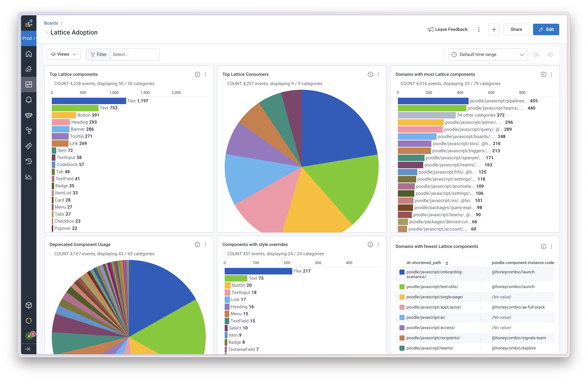Open the Home icon in sidebar
This screenshot has height=381, width=588.
click(29, 54)
